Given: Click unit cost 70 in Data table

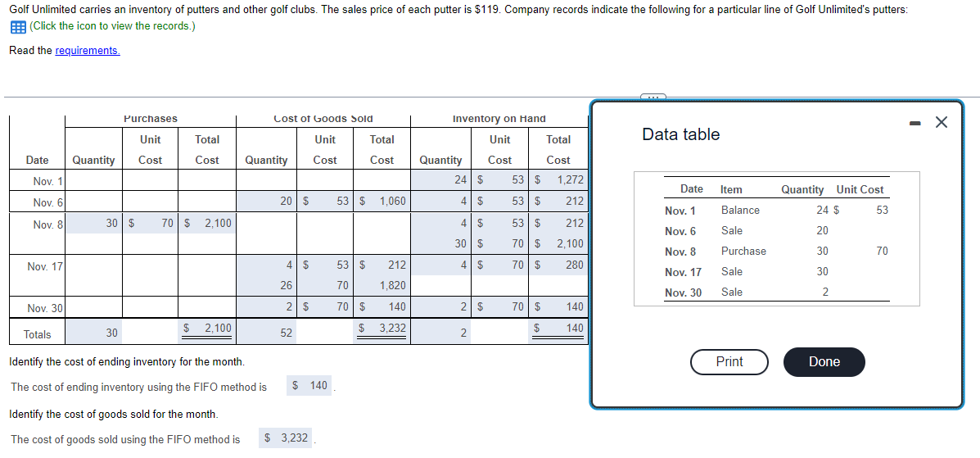Looking at the screenshot, I should tap(882, 251).
